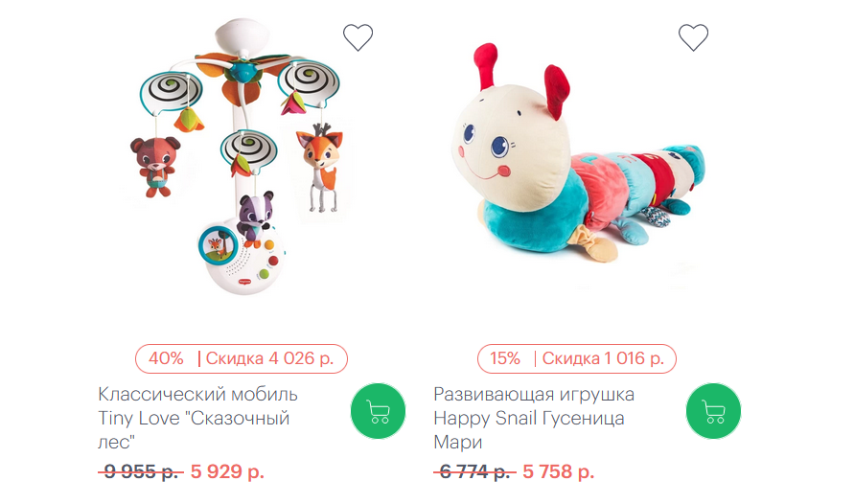This screenshot has height=504, width=854.
Task: Click the crossed-out price 9 955 р.
Action: [x=141, y=471]
